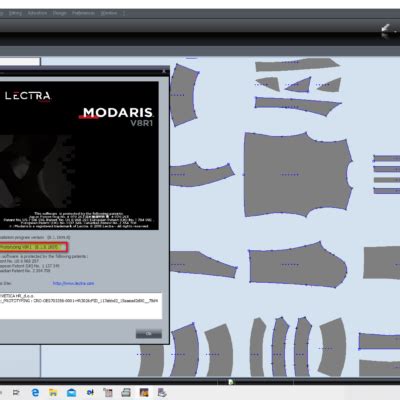Open Task View on the taskbar
Image resolution: width=400 pixels, height=400 pixels.
tap(16, 393)
